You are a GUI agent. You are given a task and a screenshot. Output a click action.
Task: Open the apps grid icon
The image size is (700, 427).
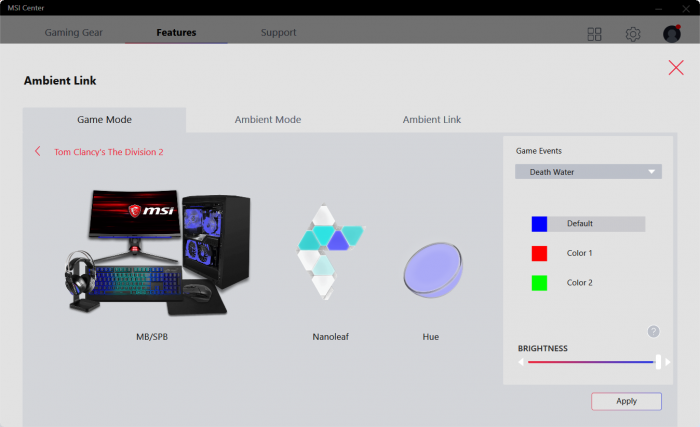[594, 34]
